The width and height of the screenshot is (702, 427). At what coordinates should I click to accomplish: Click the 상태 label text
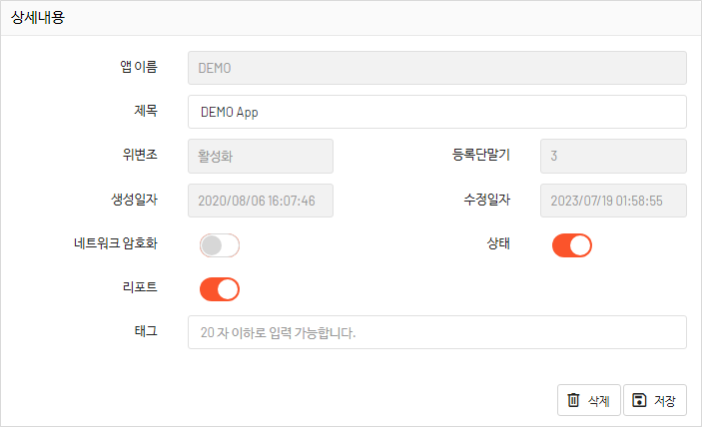pos(498,243)
